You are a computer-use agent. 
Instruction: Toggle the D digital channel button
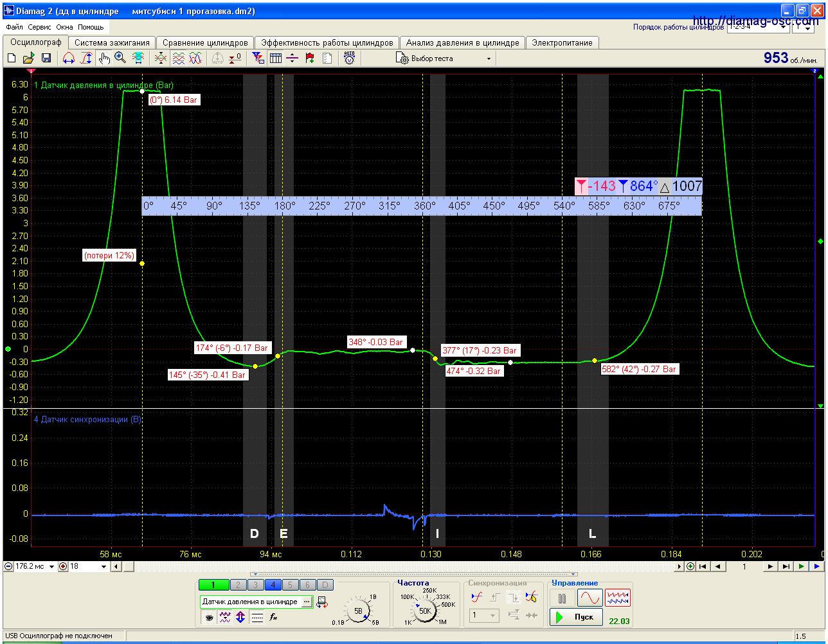tap(325, 585)
